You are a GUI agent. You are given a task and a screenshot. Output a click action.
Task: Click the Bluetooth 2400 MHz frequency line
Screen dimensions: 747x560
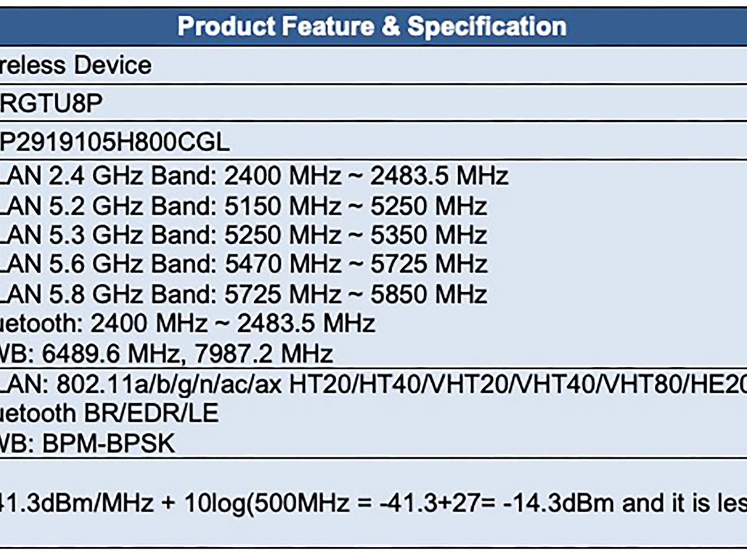187,324
